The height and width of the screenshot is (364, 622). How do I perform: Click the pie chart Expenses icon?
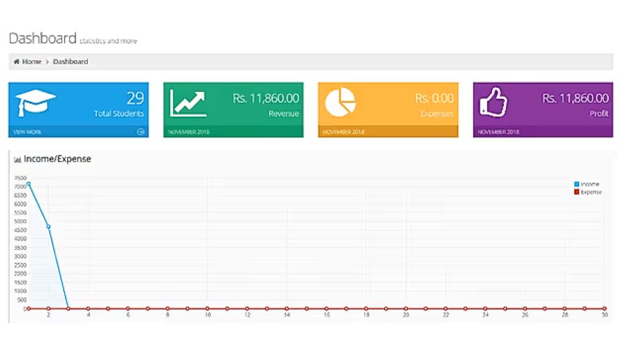tap(341, 102)
